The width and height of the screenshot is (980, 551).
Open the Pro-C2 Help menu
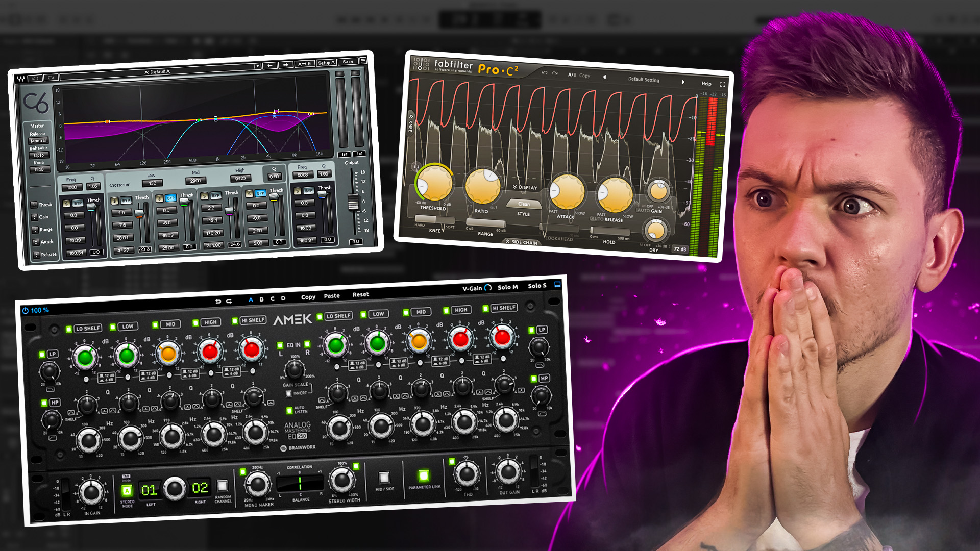(x=706, y=84)
